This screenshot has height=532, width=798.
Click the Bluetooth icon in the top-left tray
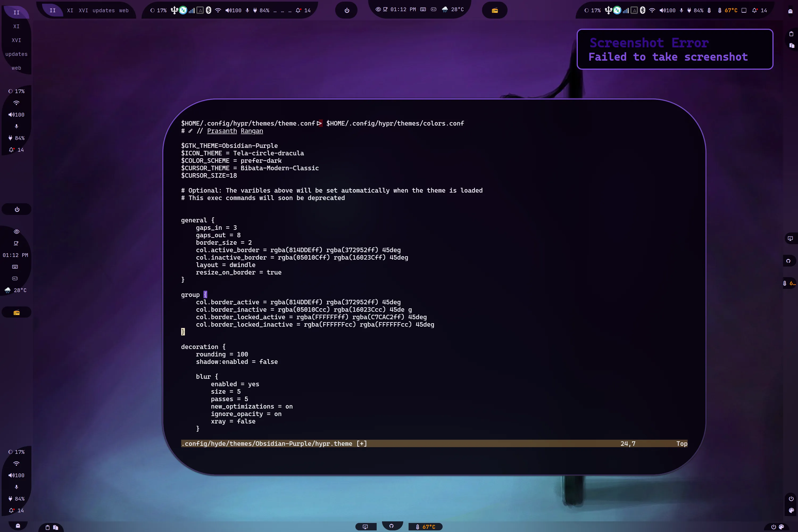(x=208, y=11)
